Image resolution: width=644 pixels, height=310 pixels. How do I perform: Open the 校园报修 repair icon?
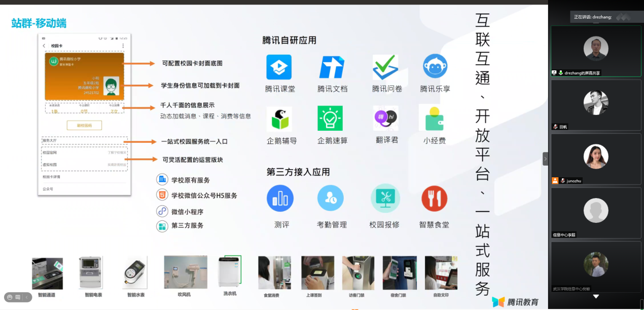pos(385,198)
